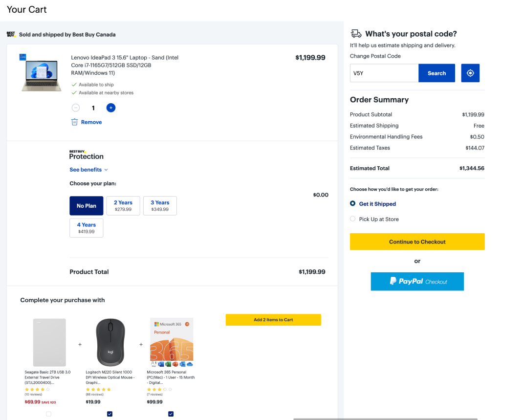View the Seagate drive star rating
This screenshot has width=524, height=420.
[x=37, y=389]
